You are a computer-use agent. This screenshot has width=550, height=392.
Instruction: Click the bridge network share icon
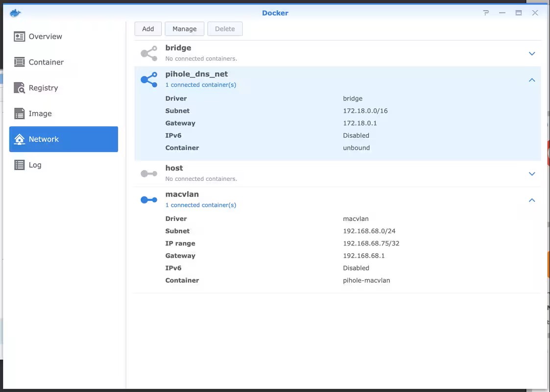pos(149,53)
